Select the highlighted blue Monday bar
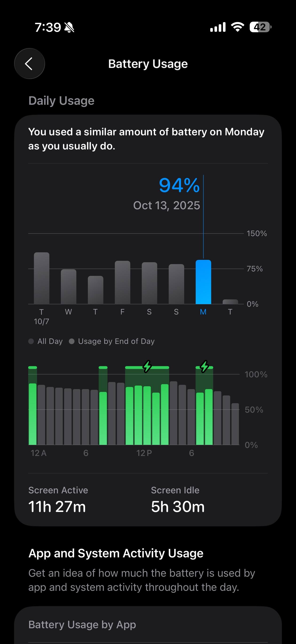296x644 pixels. click(x=203, y=282)
